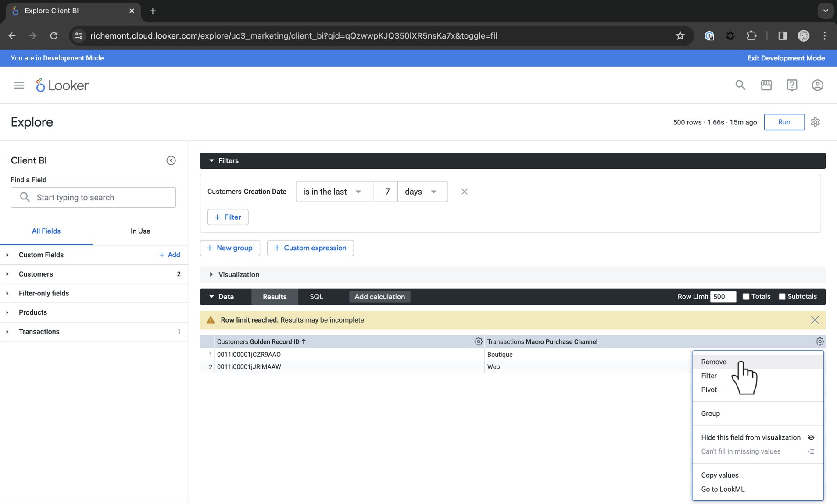Dismiss the row limit reached warning

point(815,320)
